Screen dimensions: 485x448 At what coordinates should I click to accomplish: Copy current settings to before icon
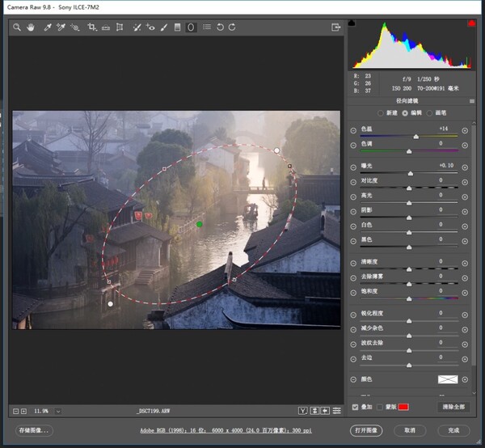tap(325, 411)
